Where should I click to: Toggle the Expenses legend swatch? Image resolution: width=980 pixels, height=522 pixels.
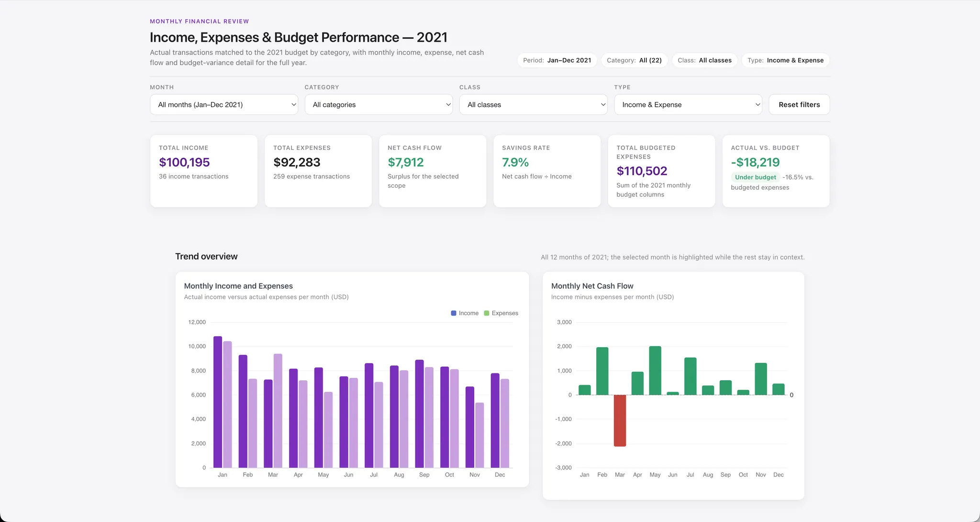487,313
